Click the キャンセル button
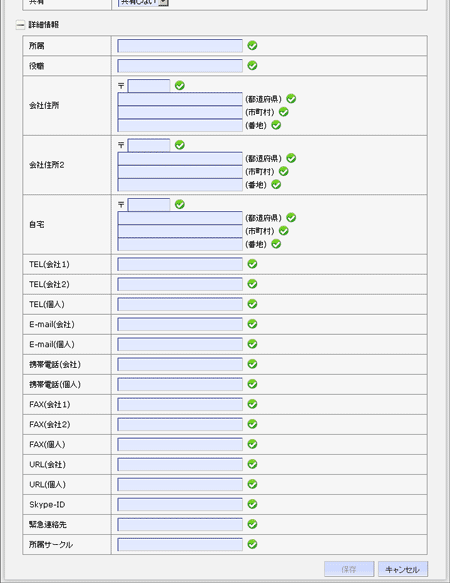Image resolution: width=450 pixels, height=583 pixels. pyautogui.click(x=403, y=569)
